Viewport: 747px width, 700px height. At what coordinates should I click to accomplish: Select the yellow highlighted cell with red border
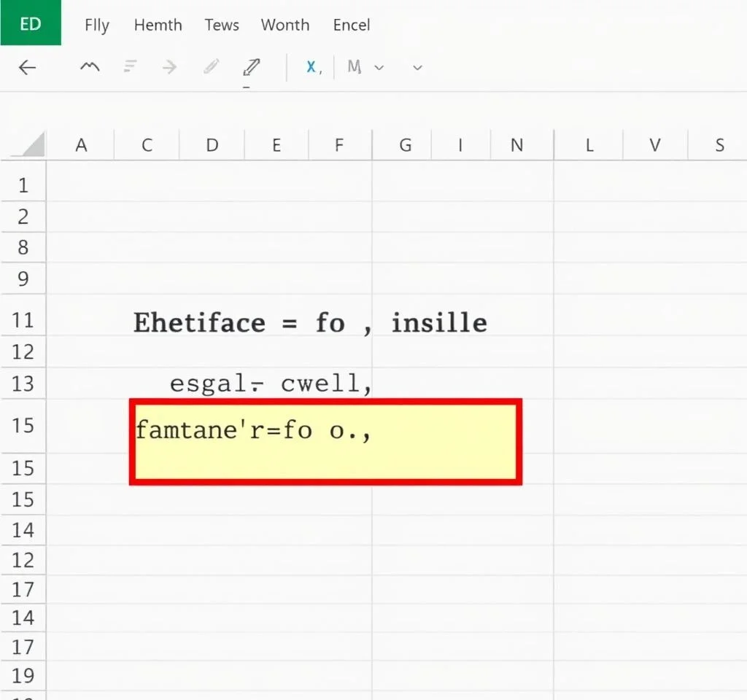tap(325, 442)
